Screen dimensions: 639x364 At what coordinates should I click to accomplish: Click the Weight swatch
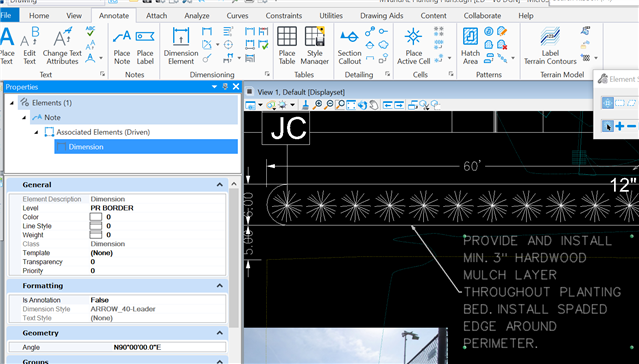pyautogui.click(x=96, y=235)
